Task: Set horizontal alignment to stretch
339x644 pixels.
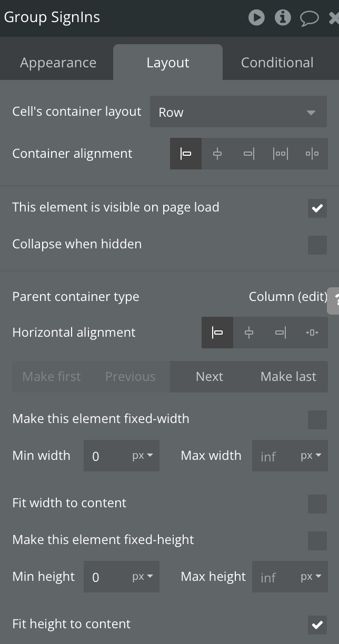Action: click(x=312, y=333)
